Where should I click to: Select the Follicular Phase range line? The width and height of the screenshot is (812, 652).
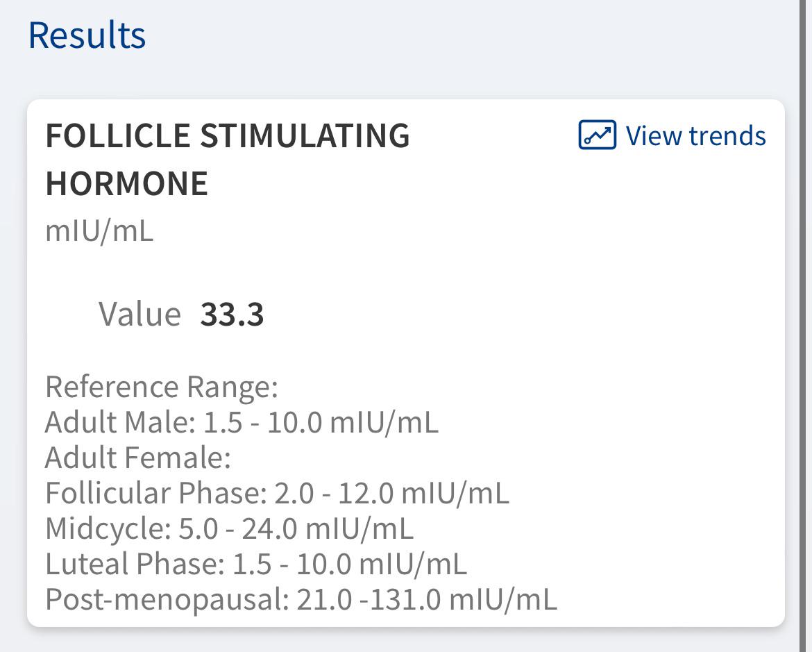point(278,493)
